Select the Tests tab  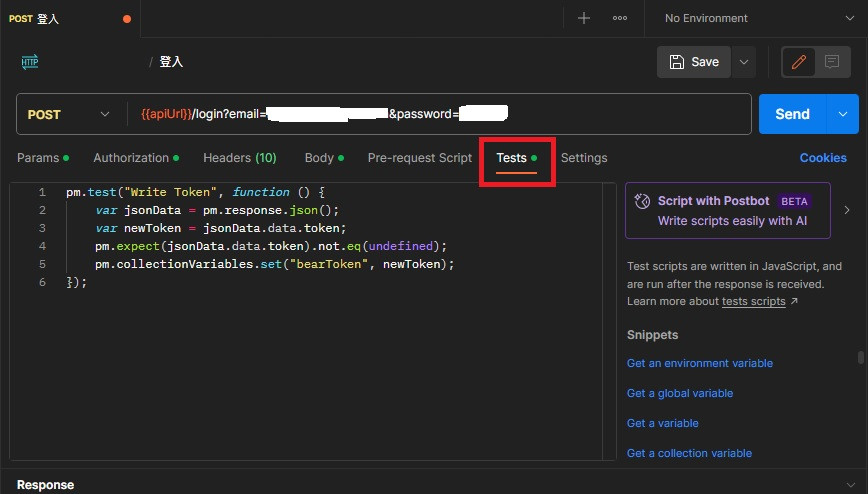pyautogui.click(x=516, y=158)
